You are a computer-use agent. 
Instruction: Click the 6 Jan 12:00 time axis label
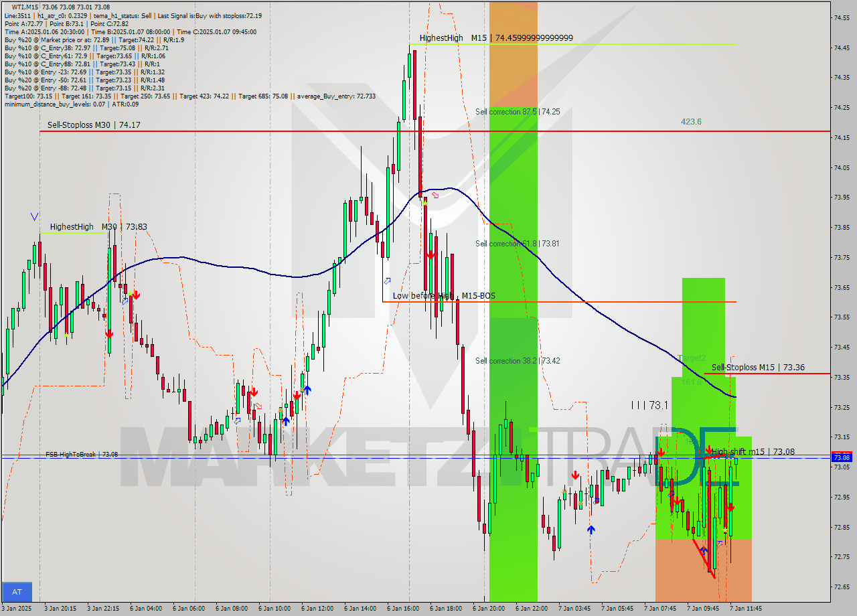(317, 609)
